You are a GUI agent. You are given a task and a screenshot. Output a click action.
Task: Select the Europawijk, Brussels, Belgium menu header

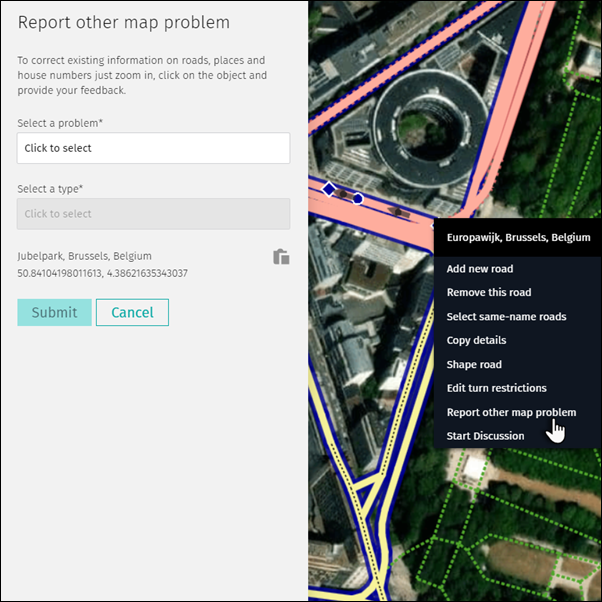click(518, 237)
